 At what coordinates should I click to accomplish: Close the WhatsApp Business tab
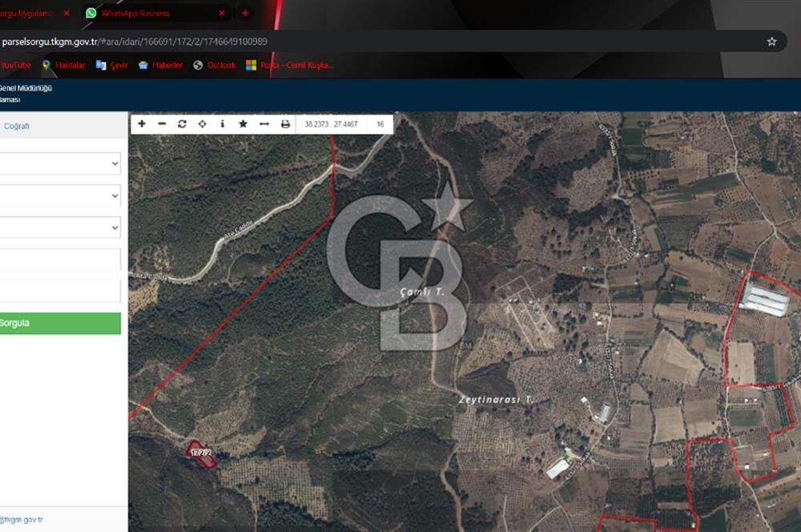pos(222,13)
